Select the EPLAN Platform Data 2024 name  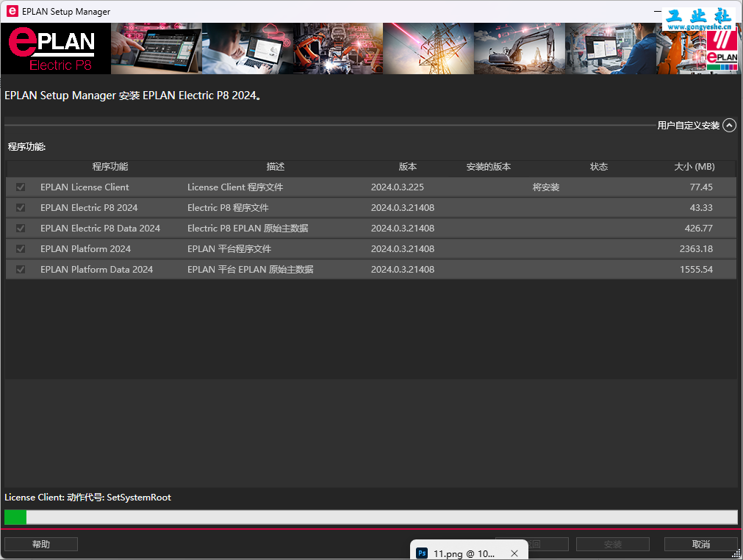[97, 269]
